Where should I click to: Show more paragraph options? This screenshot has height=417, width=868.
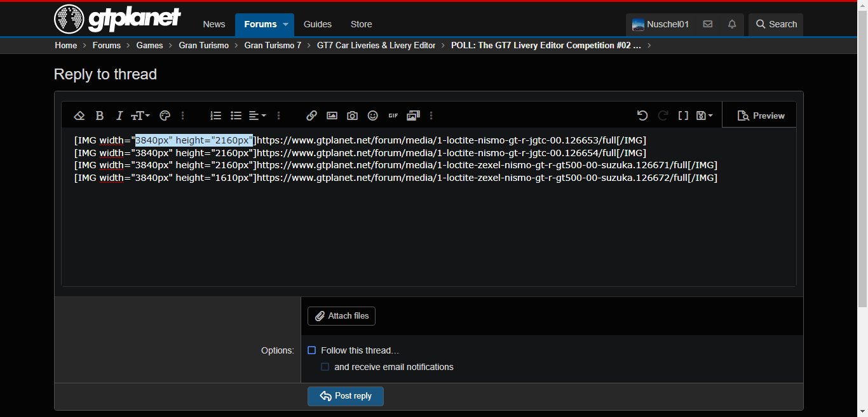(278, 116)
